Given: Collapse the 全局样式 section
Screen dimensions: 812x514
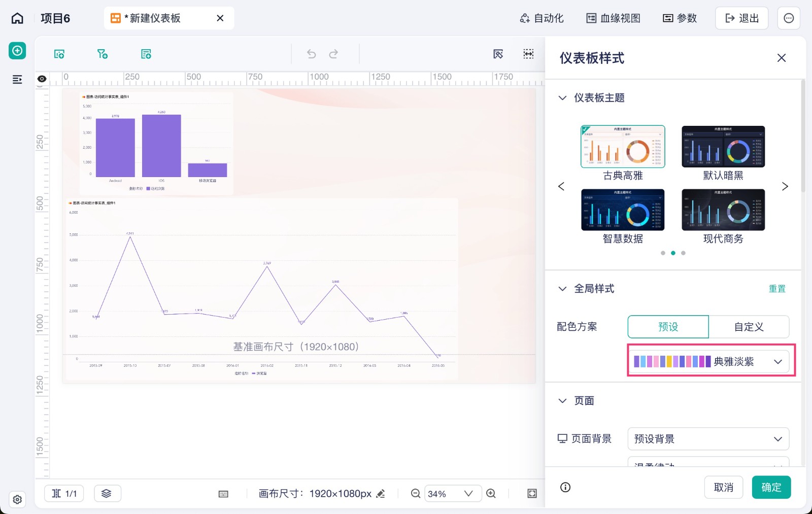Looking at the screenshot, I should click(x=562, y=289).
